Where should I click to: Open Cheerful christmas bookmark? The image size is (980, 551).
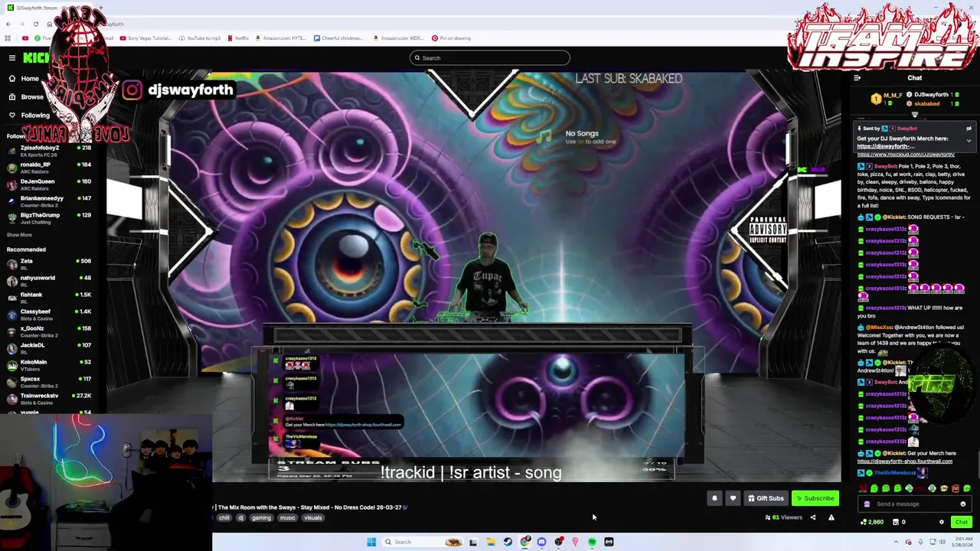[x=338, y=38]
